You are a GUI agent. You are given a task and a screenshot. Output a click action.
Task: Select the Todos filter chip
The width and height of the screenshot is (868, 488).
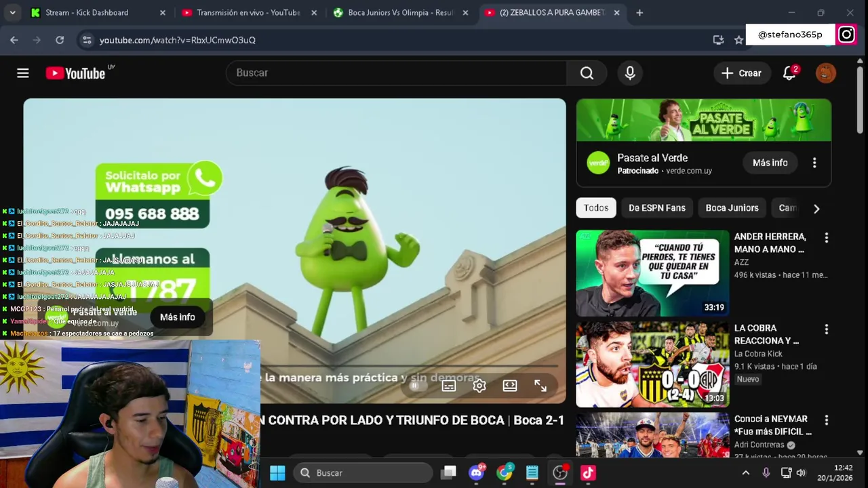596,208
